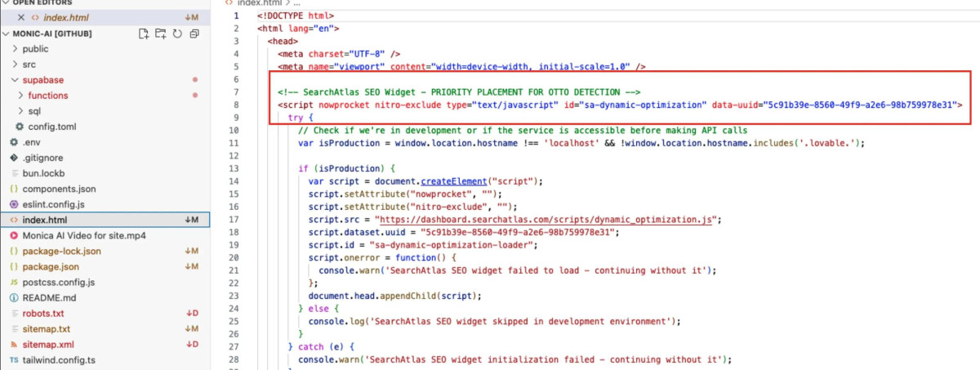
Task: Click the New Folder icon in explorer header
Action: pyautogui.click(x=161, y=33)
